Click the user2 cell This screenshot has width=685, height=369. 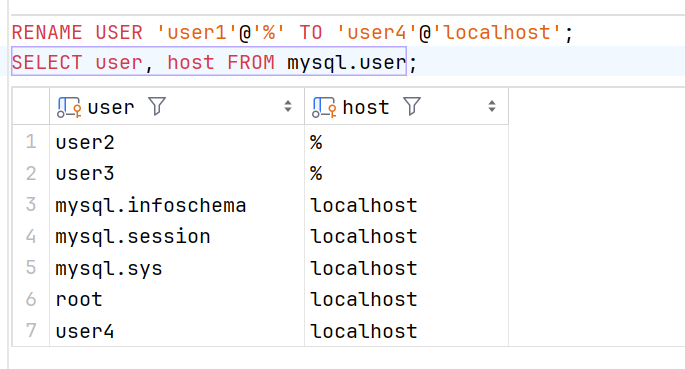[177, 142]
